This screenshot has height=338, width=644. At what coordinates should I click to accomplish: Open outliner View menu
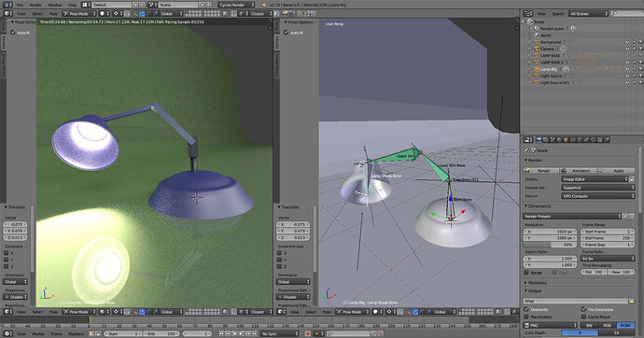pos(541,14)
